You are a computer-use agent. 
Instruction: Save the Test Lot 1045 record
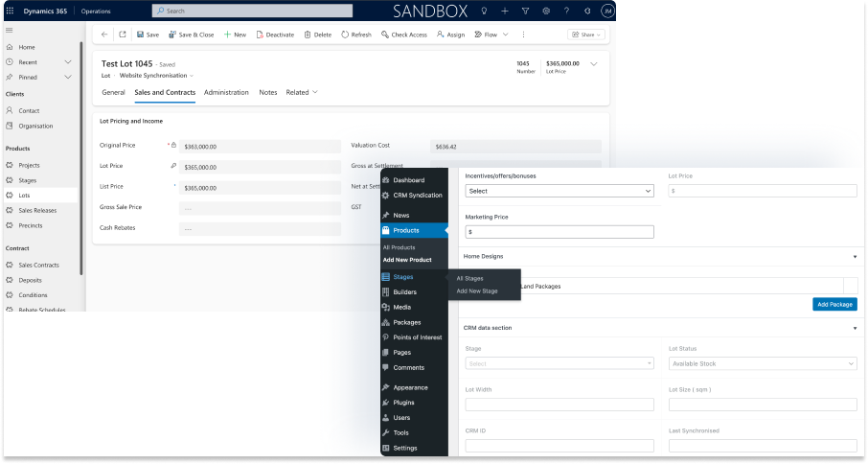[x=148, y=35]
